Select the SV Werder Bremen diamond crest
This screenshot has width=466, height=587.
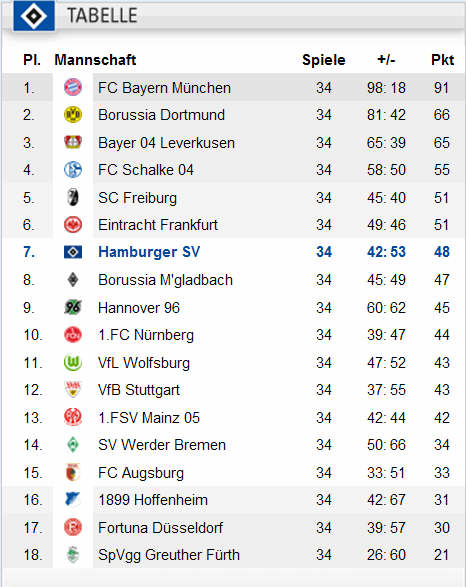(x=73, y=445)
